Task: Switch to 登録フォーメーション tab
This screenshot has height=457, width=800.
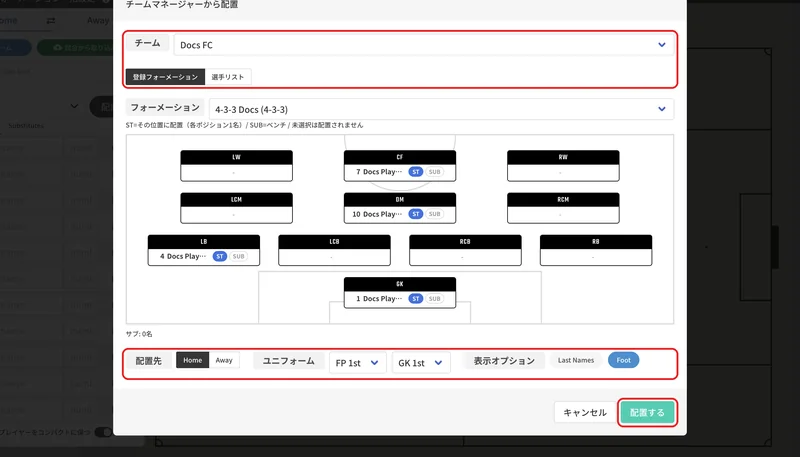Action: coord(165,77)
